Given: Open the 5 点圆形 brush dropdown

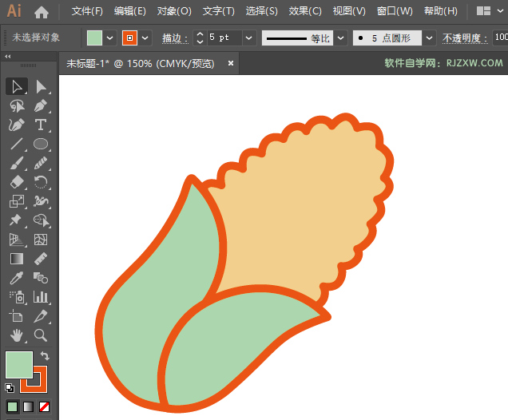Looking at the screenshot, I should 429,38.
